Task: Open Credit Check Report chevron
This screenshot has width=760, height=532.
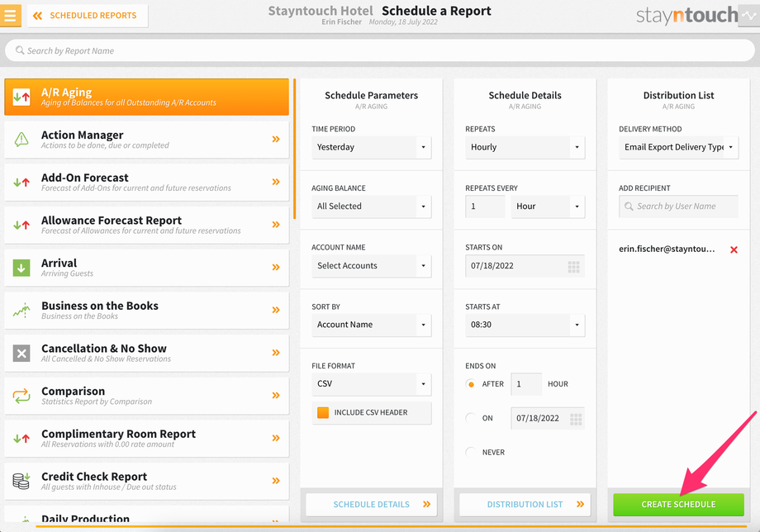Action: pyautogui.click(x=276, y=481)
